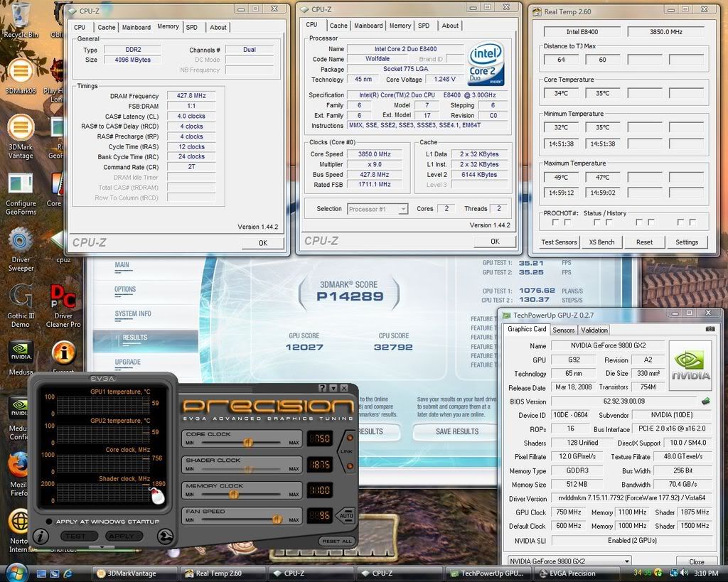Click OK in the CPU-Z memory timings window

tap(263, 243)
